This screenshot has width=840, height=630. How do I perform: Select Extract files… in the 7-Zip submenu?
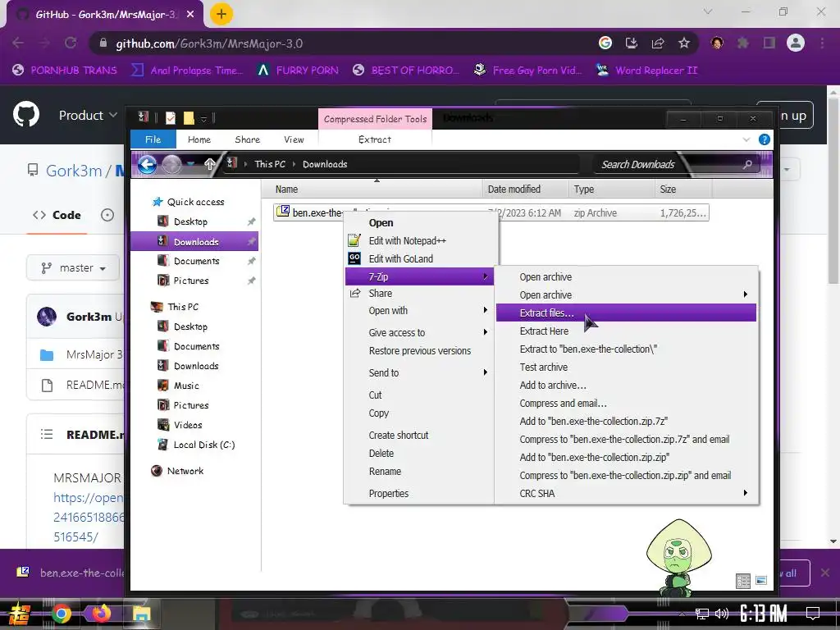[x=626, y=313]
